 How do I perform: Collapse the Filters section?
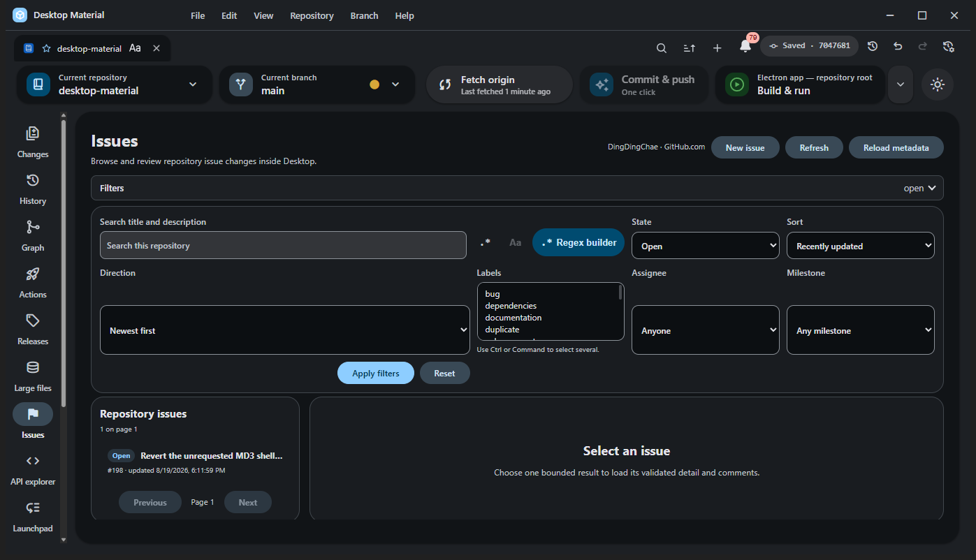click(517, 188)
